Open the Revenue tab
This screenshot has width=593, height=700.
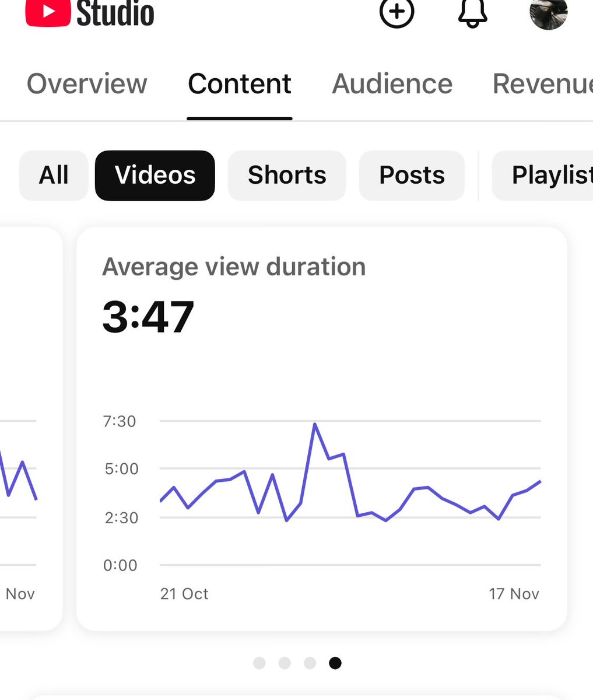point(543,83)
